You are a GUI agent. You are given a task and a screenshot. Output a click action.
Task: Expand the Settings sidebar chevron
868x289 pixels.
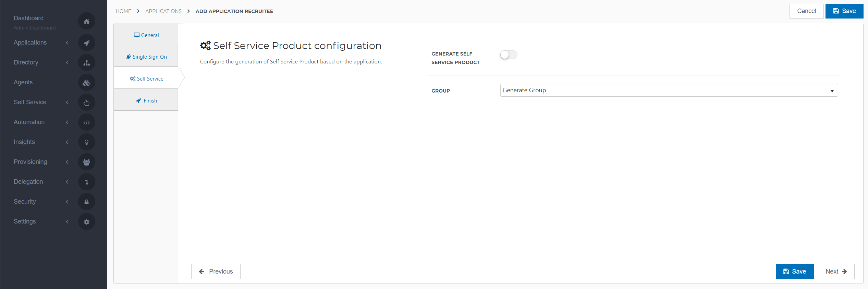pos(67,221)
